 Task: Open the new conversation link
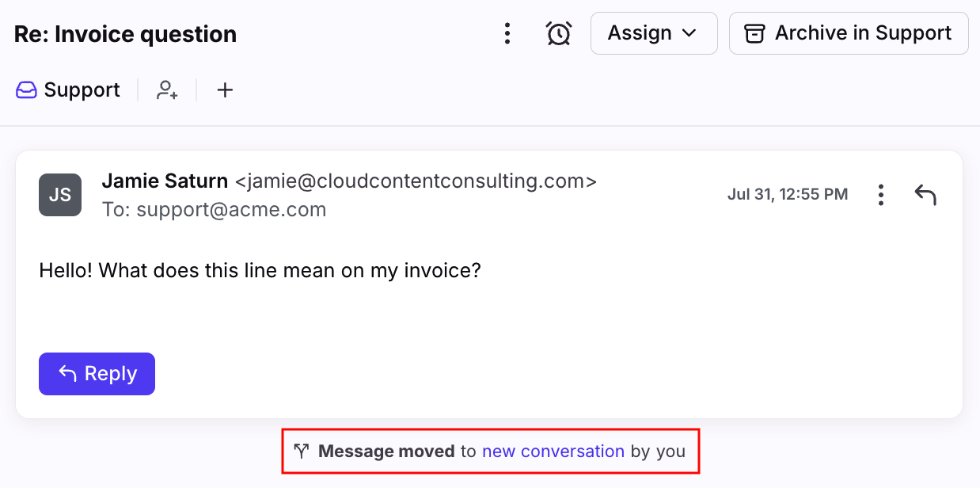(553, 452)
